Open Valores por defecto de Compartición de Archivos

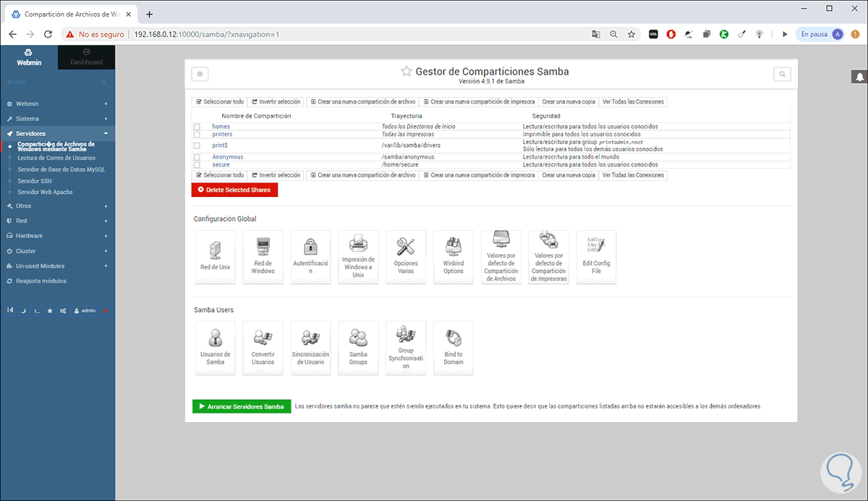[x=501, y=257]
